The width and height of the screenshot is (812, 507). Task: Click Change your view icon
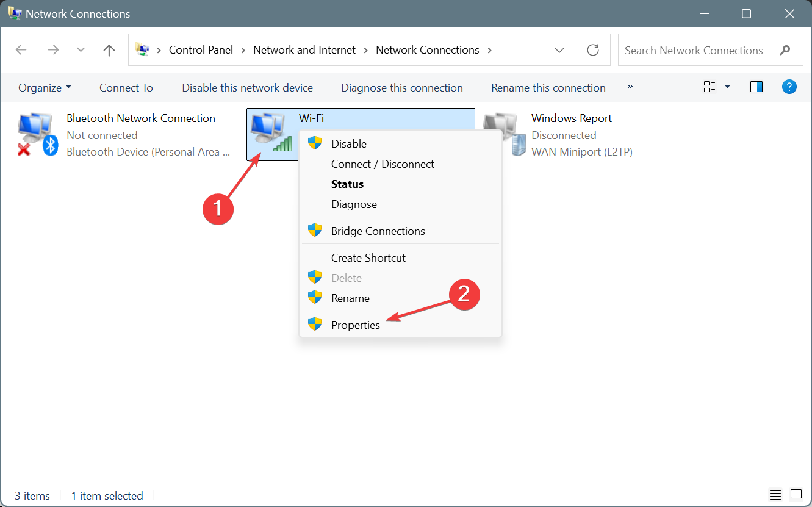coord(710,87)
